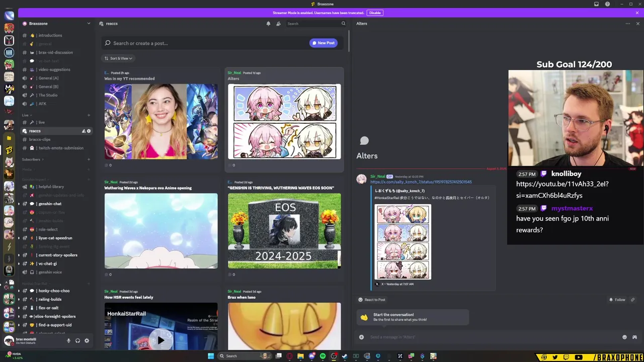644x362 pixels.
Task: Join the AFK voice channel
Action: coord(56,104)
